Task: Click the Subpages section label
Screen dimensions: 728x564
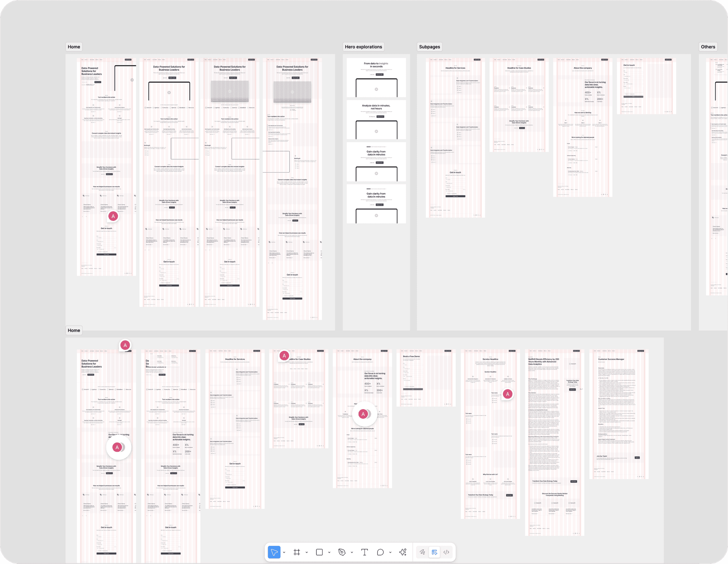Action: 429,47
